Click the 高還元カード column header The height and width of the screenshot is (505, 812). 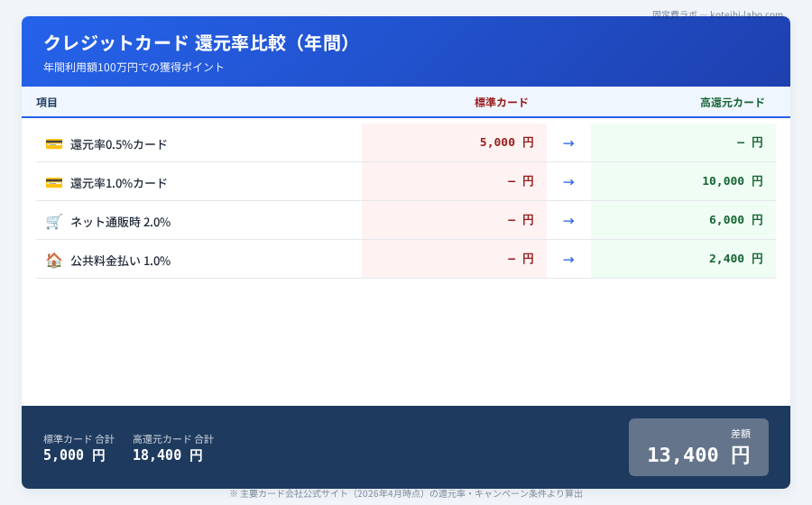click(x=733, y=103)
